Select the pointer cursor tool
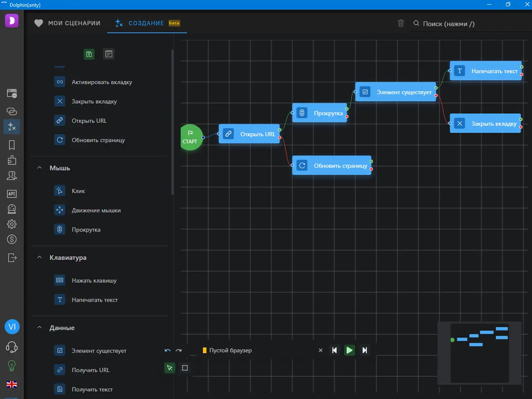Viewport: 532px width, 399px height. (x=170, y=368)
